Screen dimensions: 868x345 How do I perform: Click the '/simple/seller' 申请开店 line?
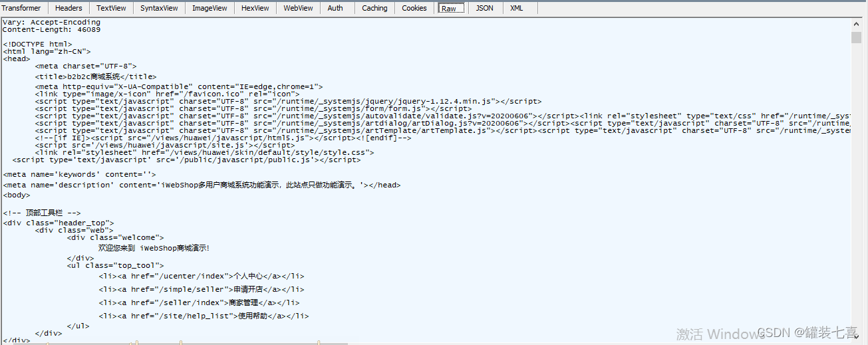tap(202, 290)
